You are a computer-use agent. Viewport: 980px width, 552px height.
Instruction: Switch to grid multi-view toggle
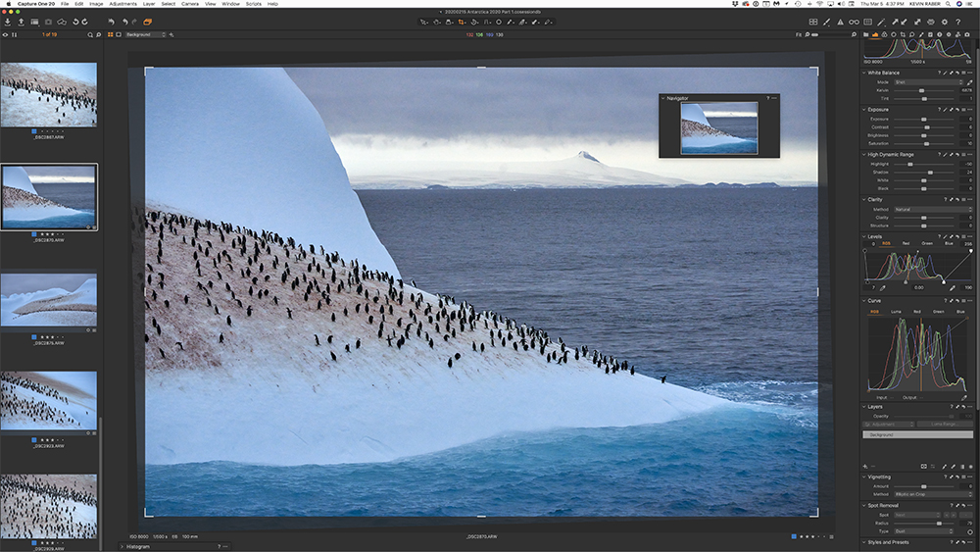pyautogui.click(x=813, y=21)
